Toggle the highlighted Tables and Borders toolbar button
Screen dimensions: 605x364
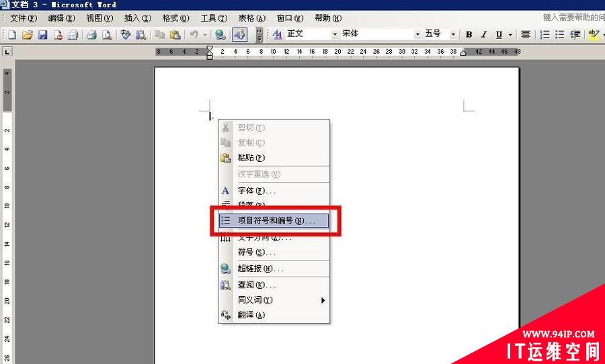pos(239,35)
